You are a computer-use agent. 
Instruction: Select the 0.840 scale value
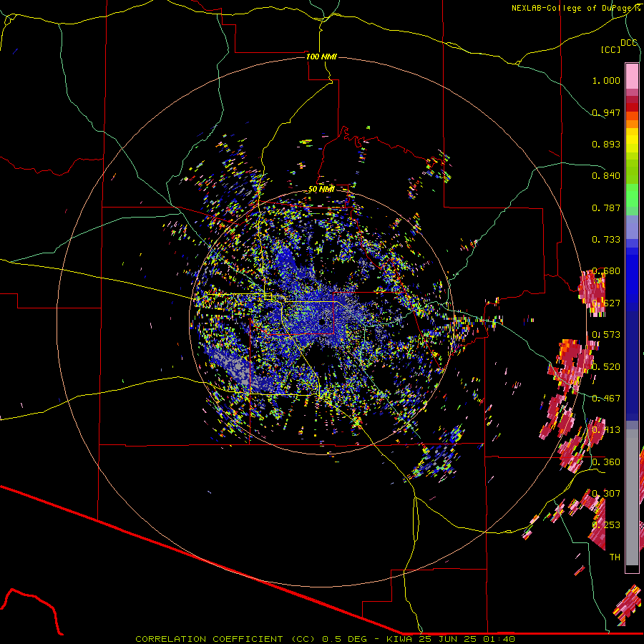click(x=606, y=176)
